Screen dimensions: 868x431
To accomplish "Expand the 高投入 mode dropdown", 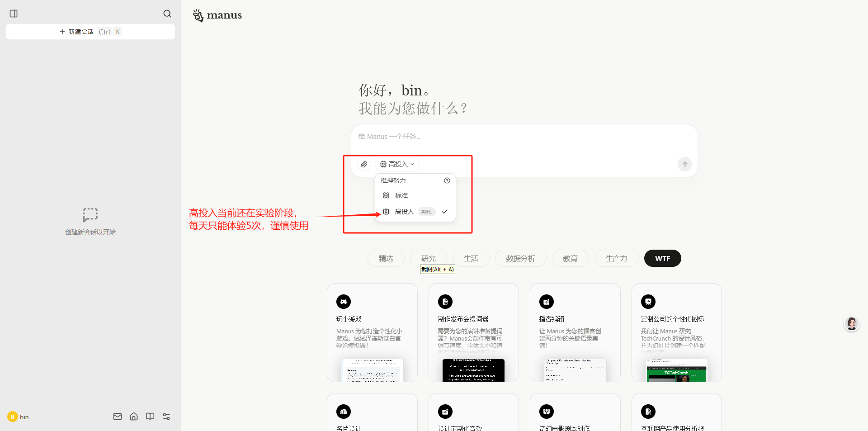I will 397,164.
